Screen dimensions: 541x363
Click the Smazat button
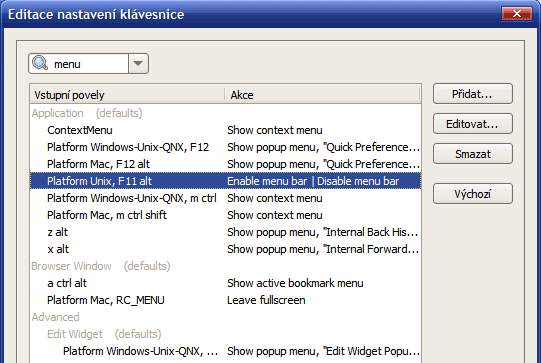tap(473, 154)
